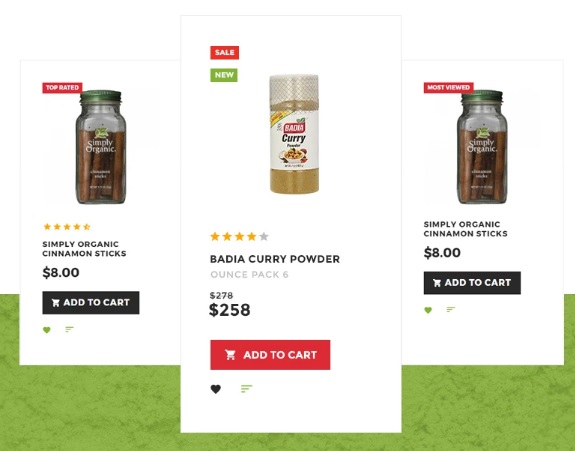Viewport: 575px width, 451px height.
Task: Click compare icon on Top Rated cinnamon card
Action: (69, 329)
